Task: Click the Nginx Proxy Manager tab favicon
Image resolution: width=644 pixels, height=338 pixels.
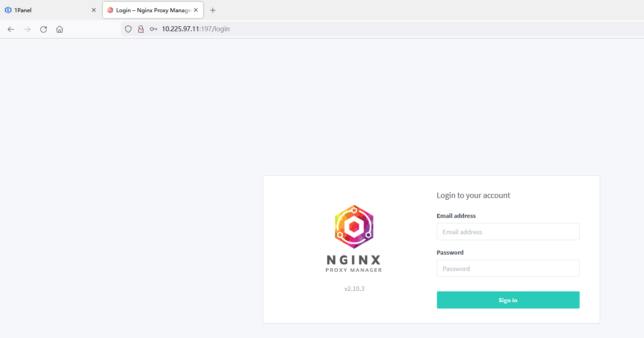Action: point(110,10)
